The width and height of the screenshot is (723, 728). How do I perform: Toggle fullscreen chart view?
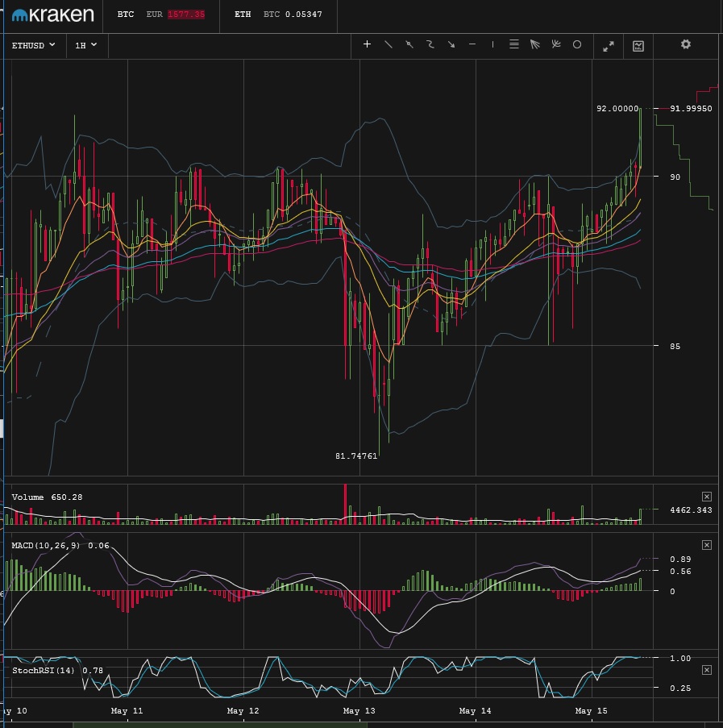[608, 45]
